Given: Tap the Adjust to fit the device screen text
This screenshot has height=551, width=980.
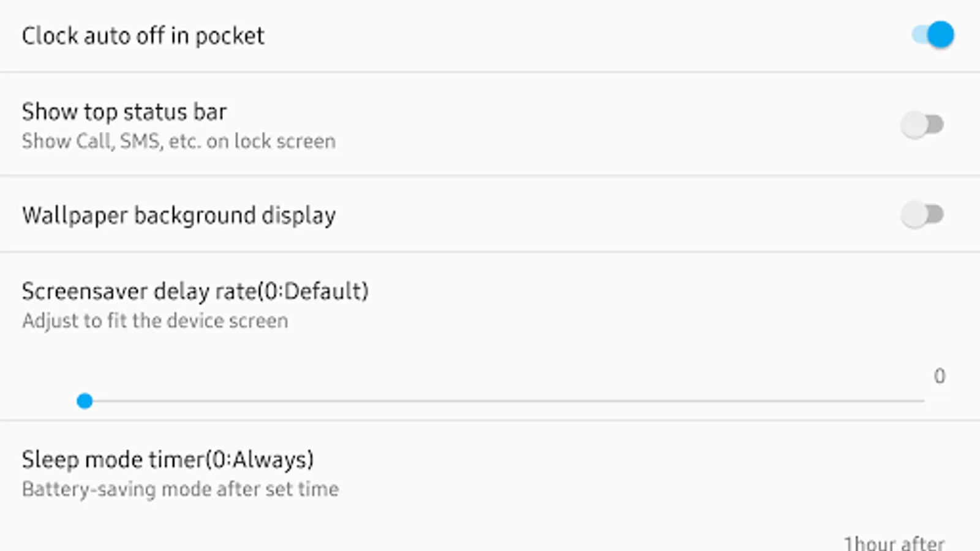Looking at the screenshot, I should [155, 321].
